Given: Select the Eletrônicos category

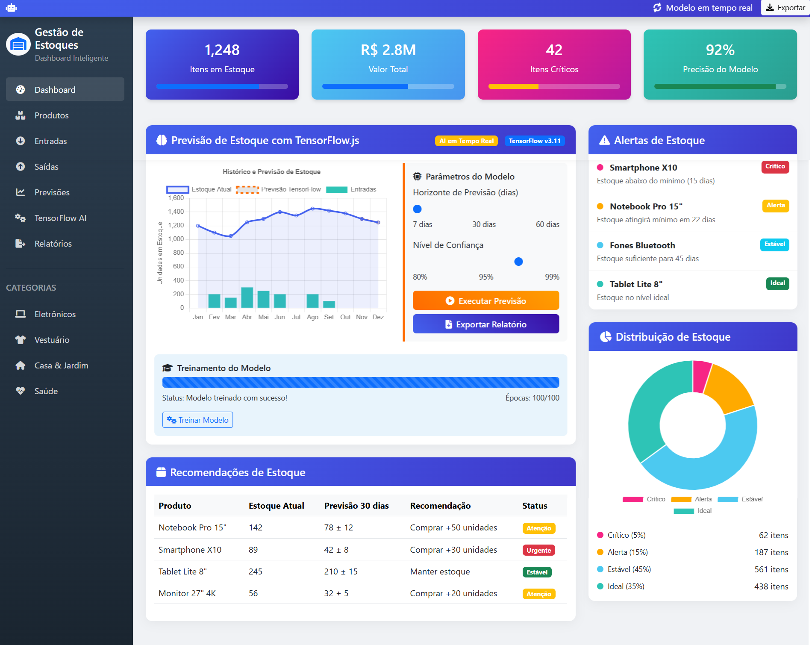Looking at the screenshot, I should [55, 314].
